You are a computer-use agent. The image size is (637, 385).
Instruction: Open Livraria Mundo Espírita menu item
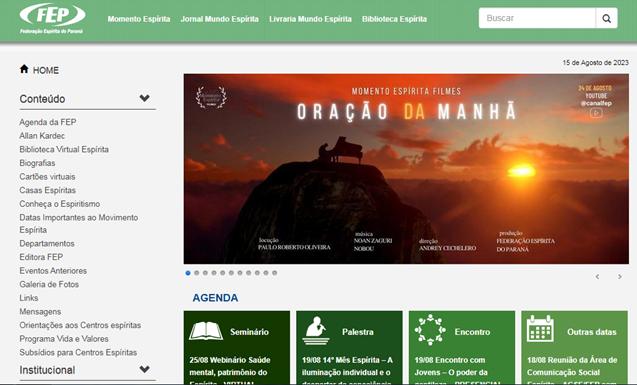coord(310,19)
